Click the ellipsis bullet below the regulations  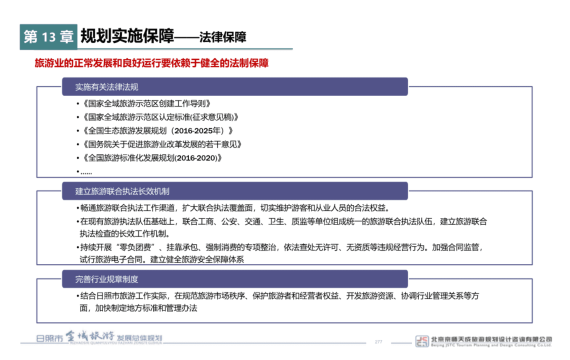84,172
